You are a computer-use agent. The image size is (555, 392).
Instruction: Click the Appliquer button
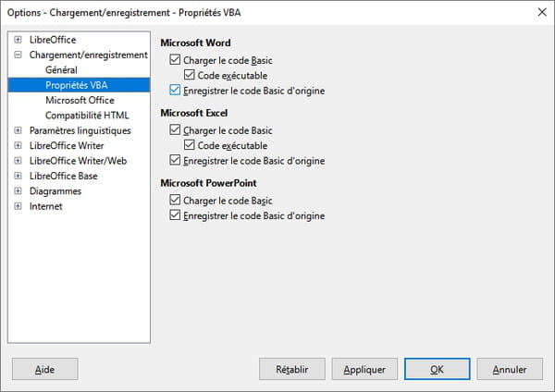[x=364, y=369]
